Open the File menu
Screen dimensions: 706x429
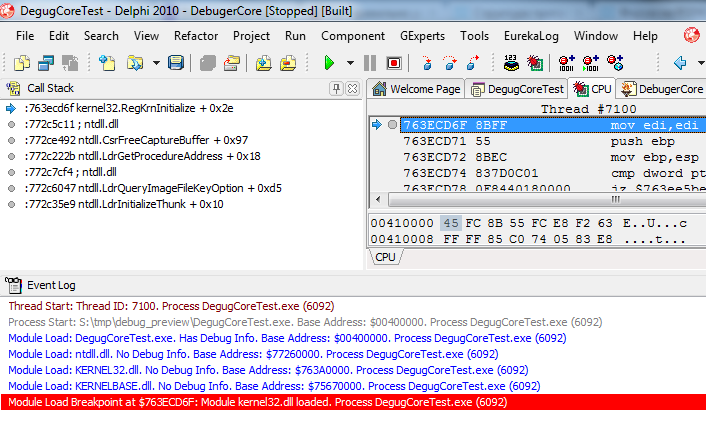coord(25,36)
